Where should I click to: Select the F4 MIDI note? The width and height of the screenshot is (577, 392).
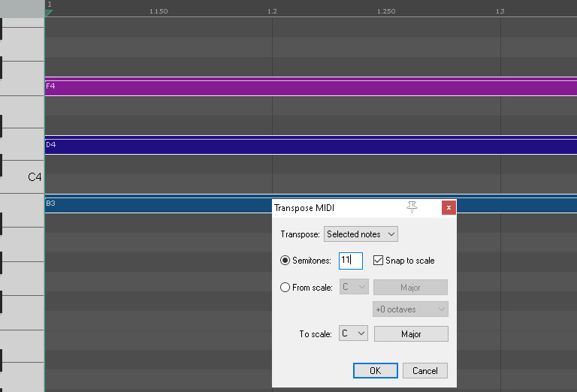pyautogui.click(x=311, y=88)
